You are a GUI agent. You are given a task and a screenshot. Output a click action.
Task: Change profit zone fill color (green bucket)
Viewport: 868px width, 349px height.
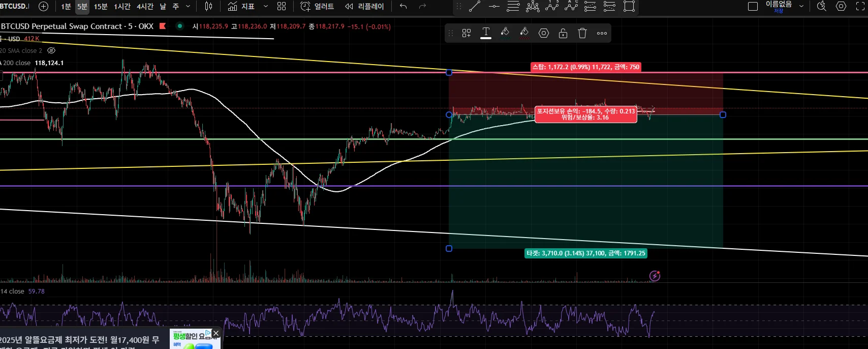point(505,33)
